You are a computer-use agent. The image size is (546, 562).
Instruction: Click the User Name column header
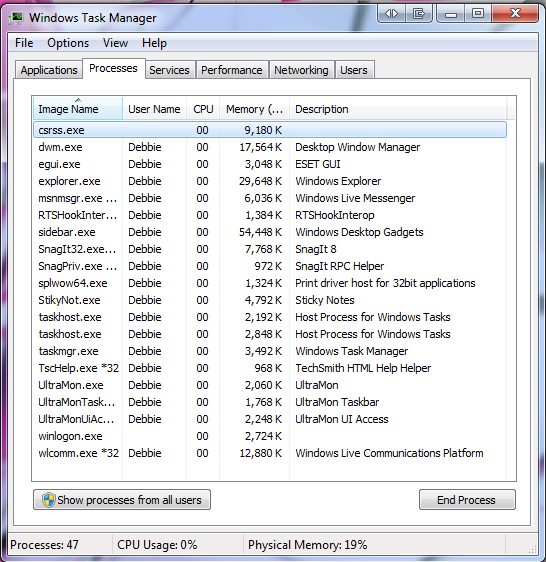pyautogui.click(x=154, y=109)
